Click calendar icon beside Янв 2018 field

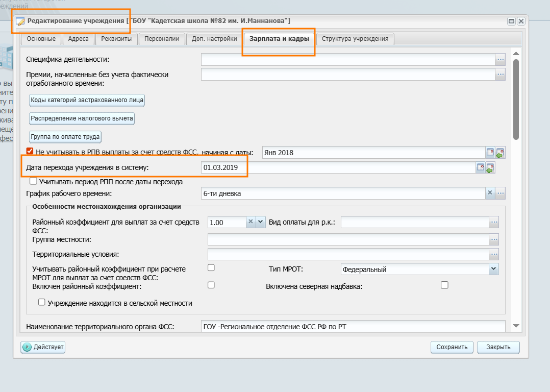pyautogui.click(x=490, y=152)
